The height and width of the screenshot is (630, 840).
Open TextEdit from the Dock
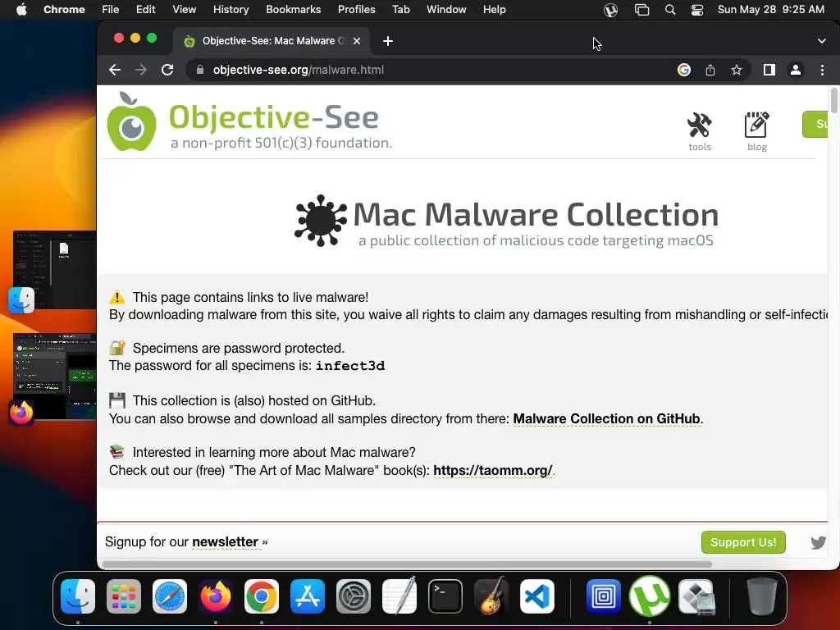399,596
